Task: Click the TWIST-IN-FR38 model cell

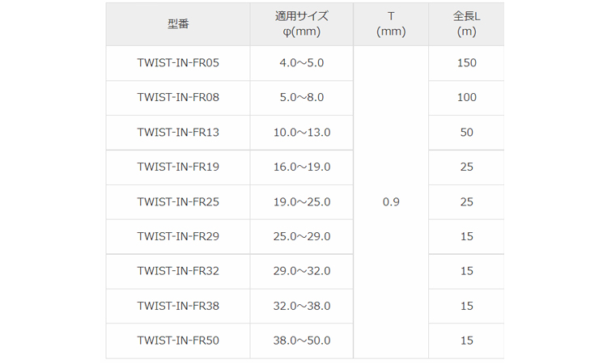Action: point(178,307)
